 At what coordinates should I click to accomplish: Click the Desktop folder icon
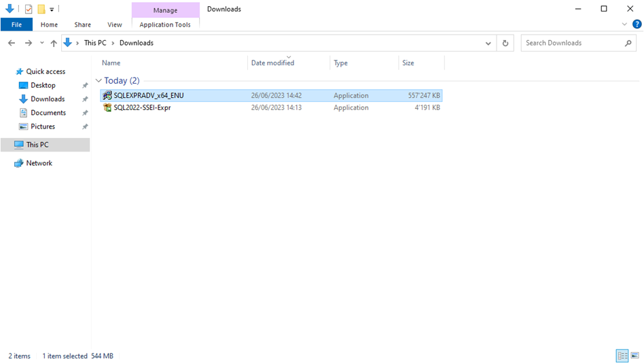click(23, 85)
